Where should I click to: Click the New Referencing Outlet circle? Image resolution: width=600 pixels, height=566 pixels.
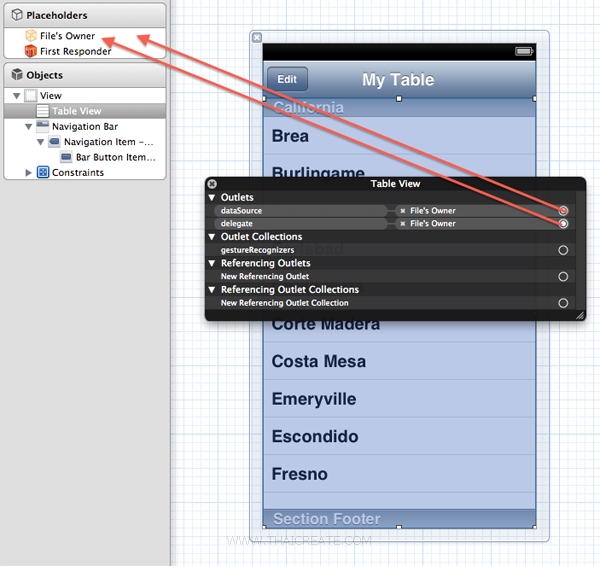pos(563,277)
